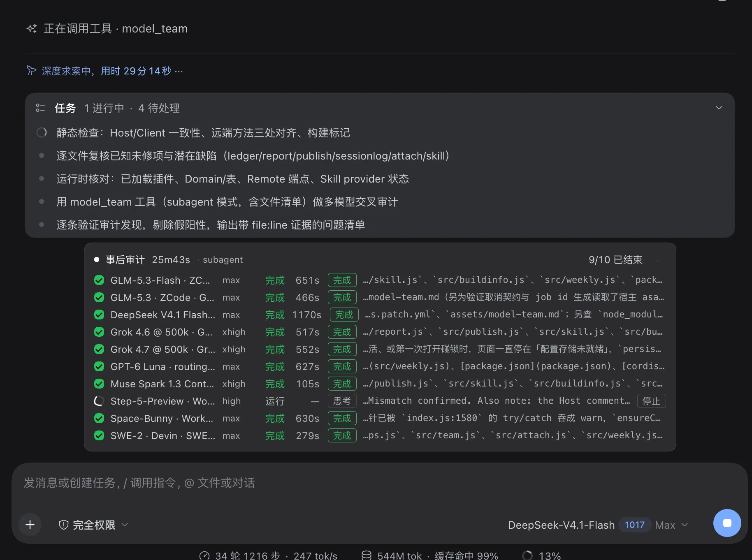
Task: Click the plus attachment button
Action: [30, 525]
